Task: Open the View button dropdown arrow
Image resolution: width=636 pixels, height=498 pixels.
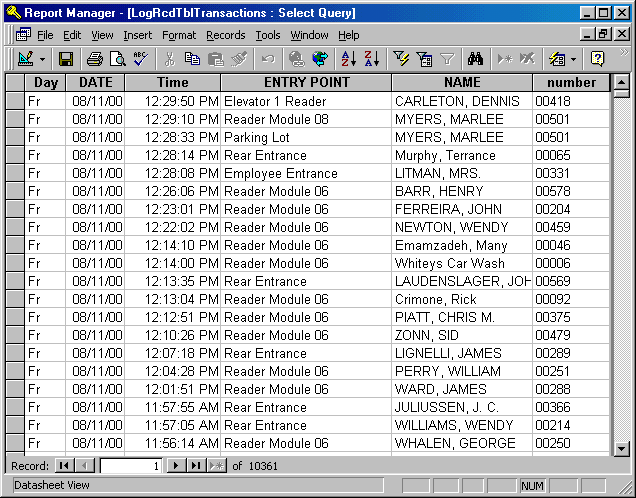Action: click(42, 59)
